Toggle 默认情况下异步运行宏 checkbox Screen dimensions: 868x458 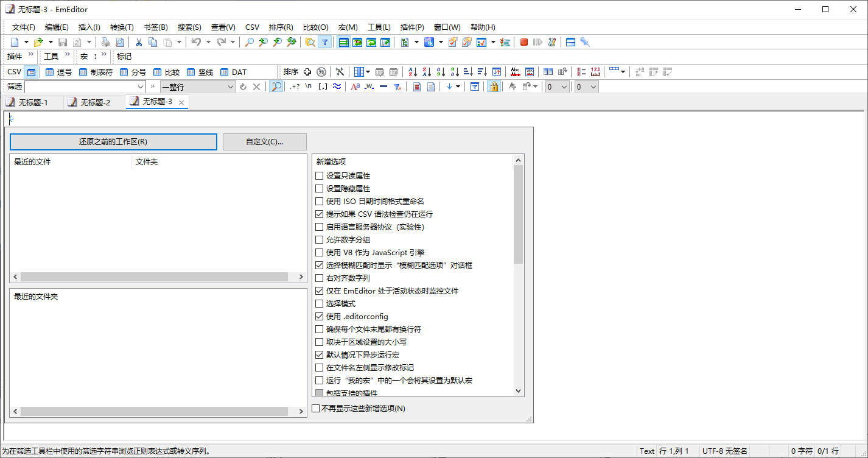(320, 354)
